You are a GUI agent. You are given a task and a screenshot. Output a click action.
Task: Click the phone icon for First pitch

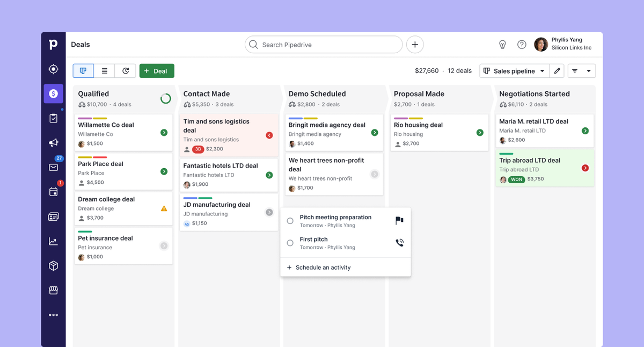[x=399, y=243]
